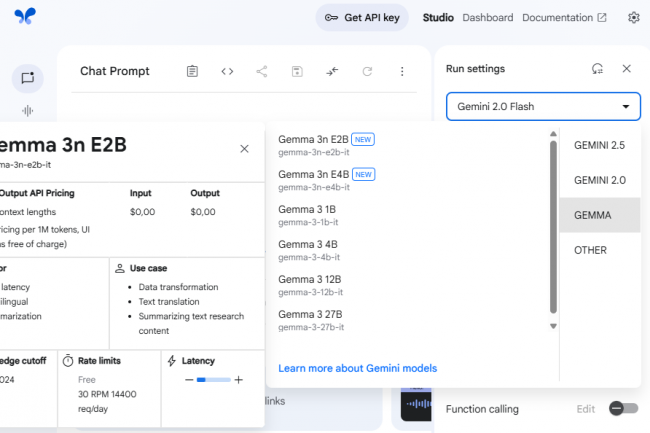Click the Get API key button
Image resolution: width=650 pixels, height=433 pixels.
click(x=362, y=17)
